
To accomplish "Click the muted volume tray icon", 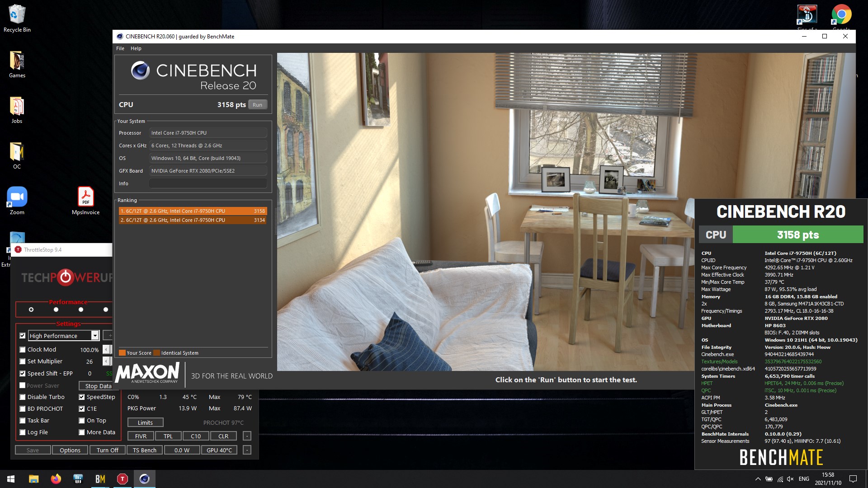I will pyautogui.click(x=790, y=479).
